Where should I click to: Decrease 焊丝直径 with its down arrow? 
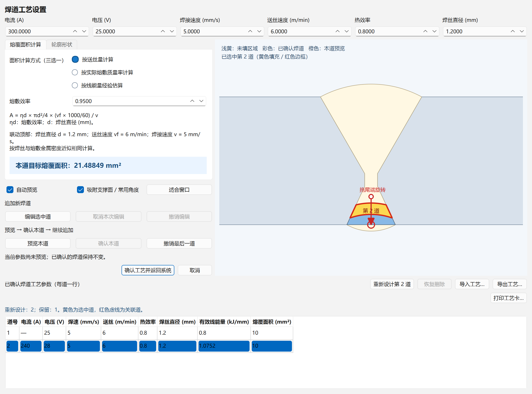coord(522,31)
